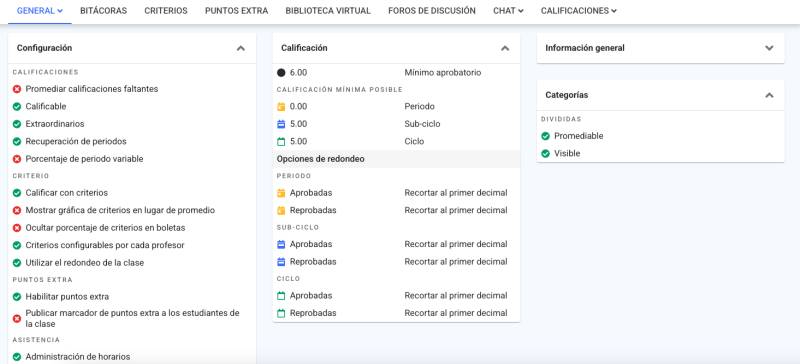
Task: Click the green Ciclo calendar icon beside 5.00
Action: click(x=281, y=141)
